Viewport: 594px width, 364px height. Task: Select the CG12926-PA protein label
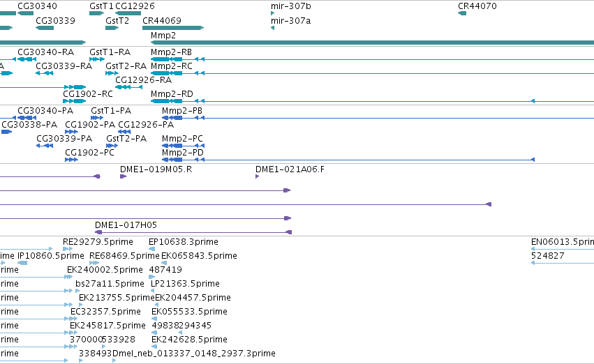point(146,125)
